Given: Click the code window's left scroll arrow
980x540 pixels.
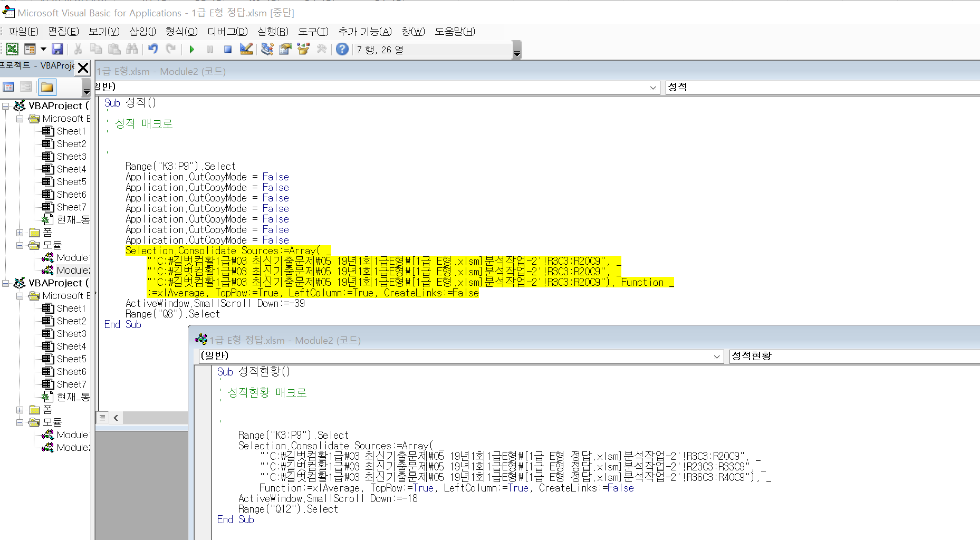Looking at the screenshot, I should [x=116, y=418].
